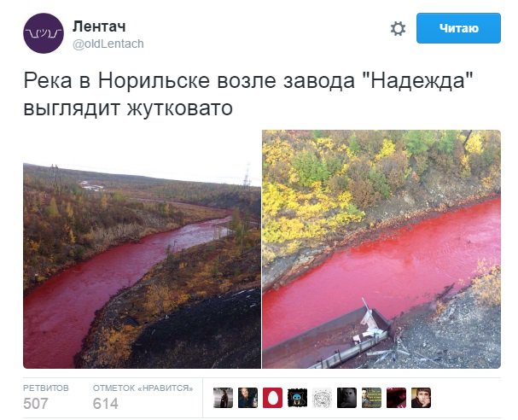Open the gear settings menu

point(398,28)
